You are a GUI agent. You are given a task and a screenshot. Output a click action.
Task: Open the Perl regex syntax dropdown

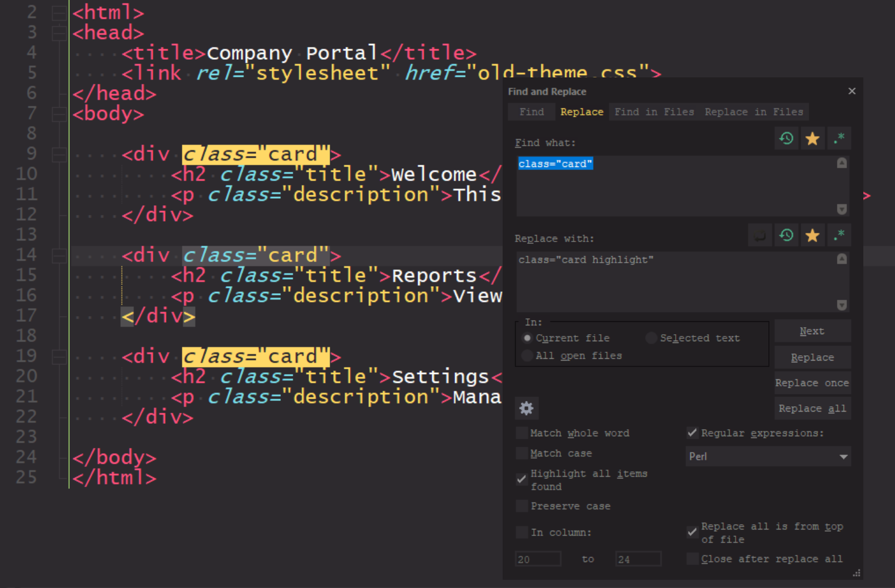pos(768,457)
